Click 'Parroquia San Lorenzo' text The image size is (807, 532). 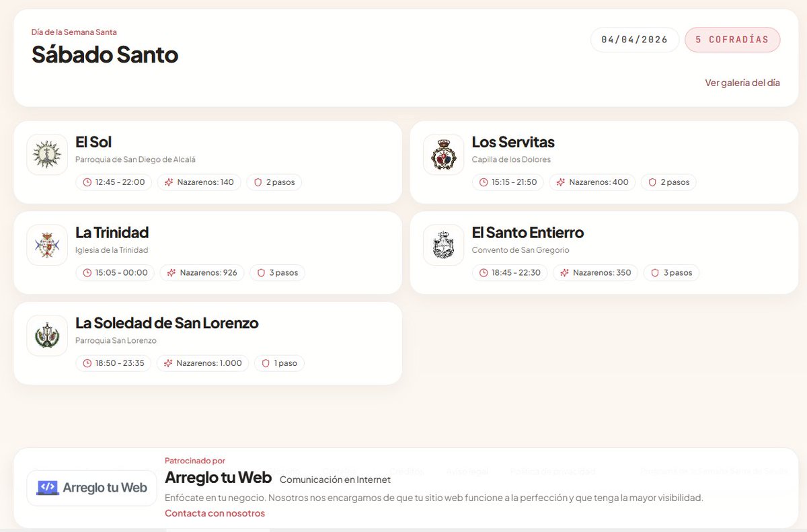pyautogui.click(x=116, y=340)
